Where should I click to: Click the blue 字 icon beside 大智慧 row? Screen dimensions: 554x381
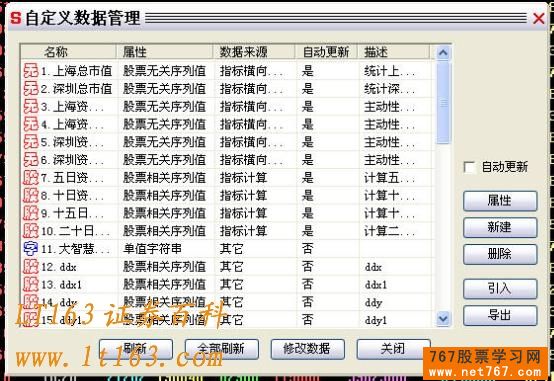(x=30, y=248)
